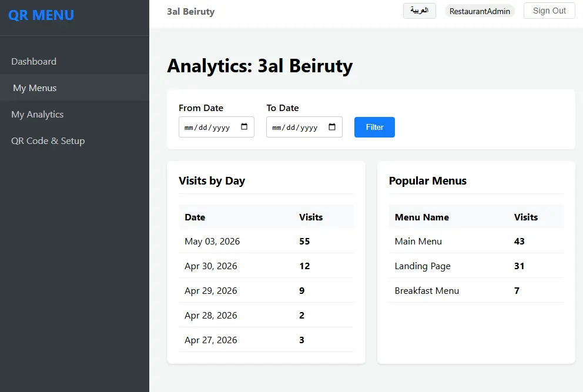Select the Main Menu row name

(418, 242)
